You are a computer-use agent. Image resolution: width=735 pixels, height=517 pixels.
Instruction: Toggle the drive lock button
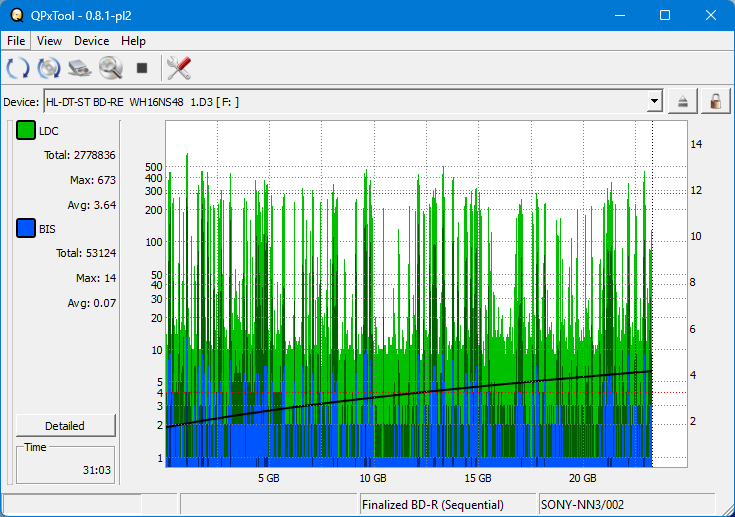coord(715,101)
